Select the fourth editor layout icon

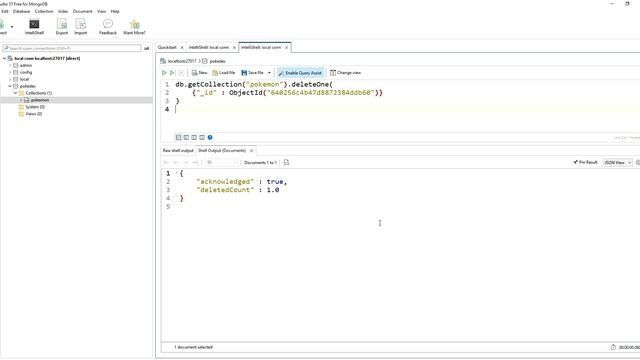click(x=202, y=138)
